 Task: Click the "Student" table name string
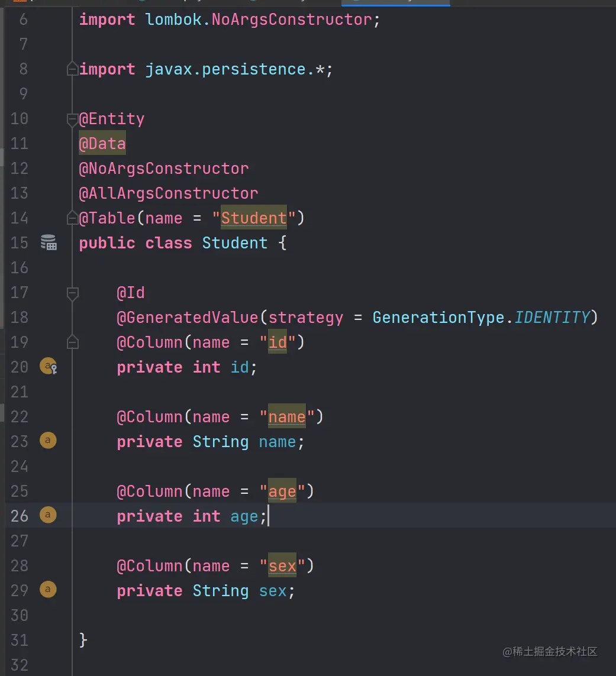click(253, 218)
